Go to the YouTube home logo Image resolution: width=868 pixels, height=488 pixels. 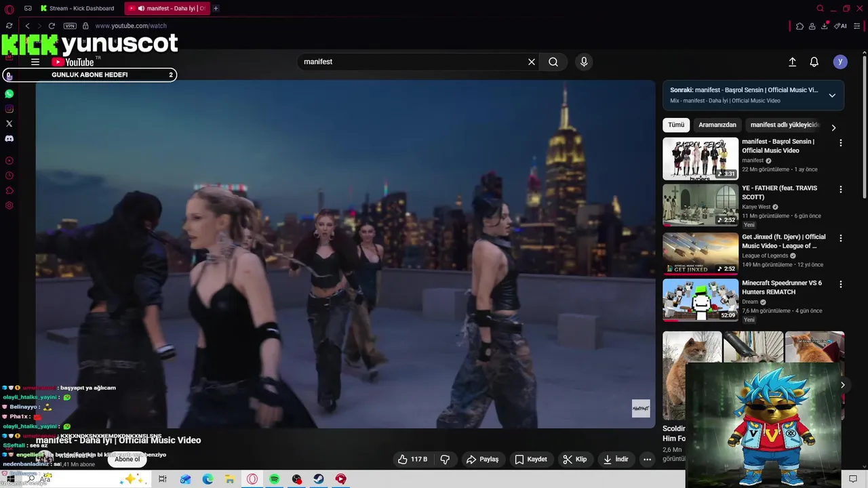click(73, 62)
